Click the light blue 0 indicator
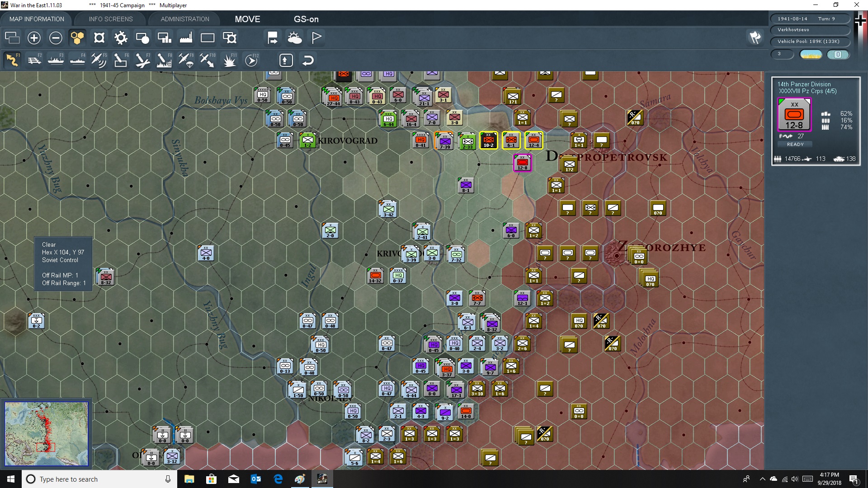Screen dimensions: 868x488 tap(838, 54)
